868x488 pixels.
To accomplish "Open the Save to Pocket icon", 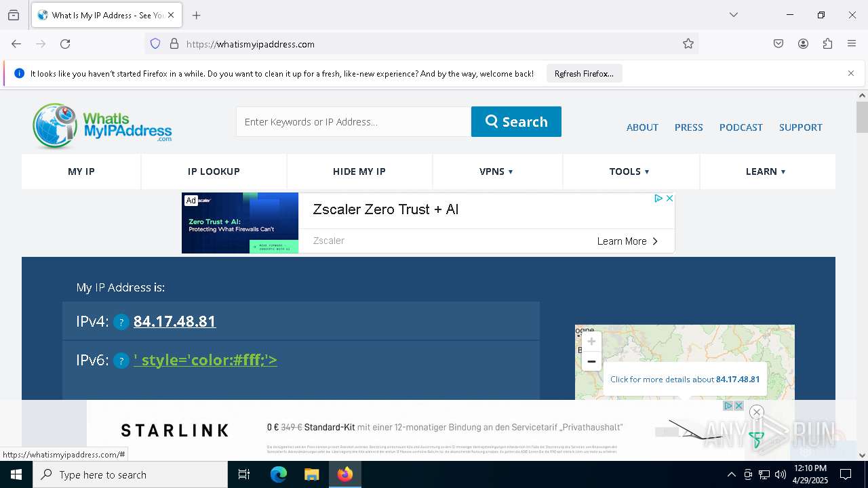I will [778, 44].
